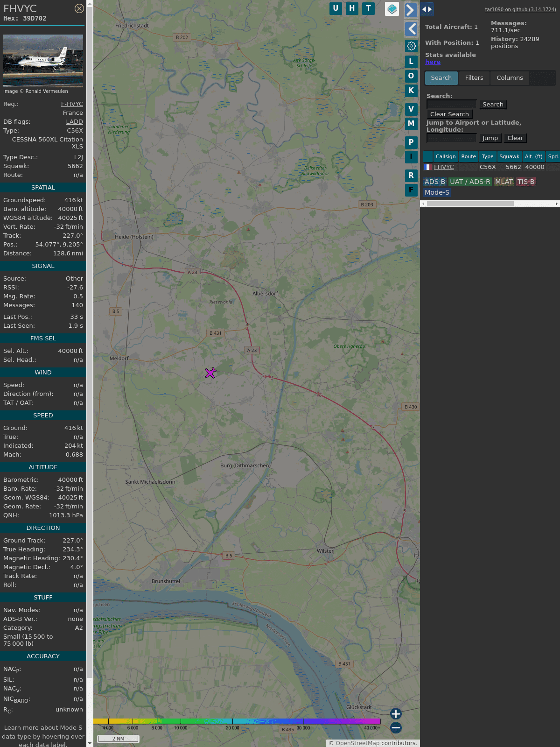560x747 pixels.
Task: Open the F-HVYC registration link
Action: pos(72,104)
